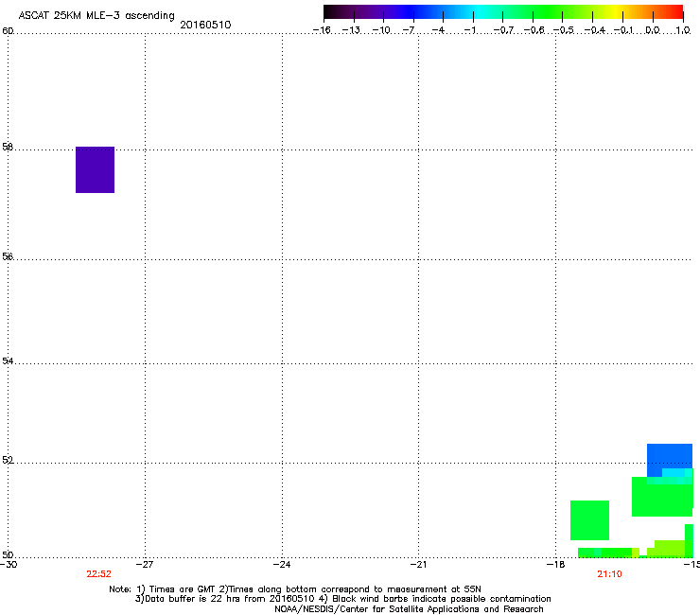Select the color scale label "-0.7"
Screen dimensions: 700x615
pyautogui.click(x=503, y=30)
